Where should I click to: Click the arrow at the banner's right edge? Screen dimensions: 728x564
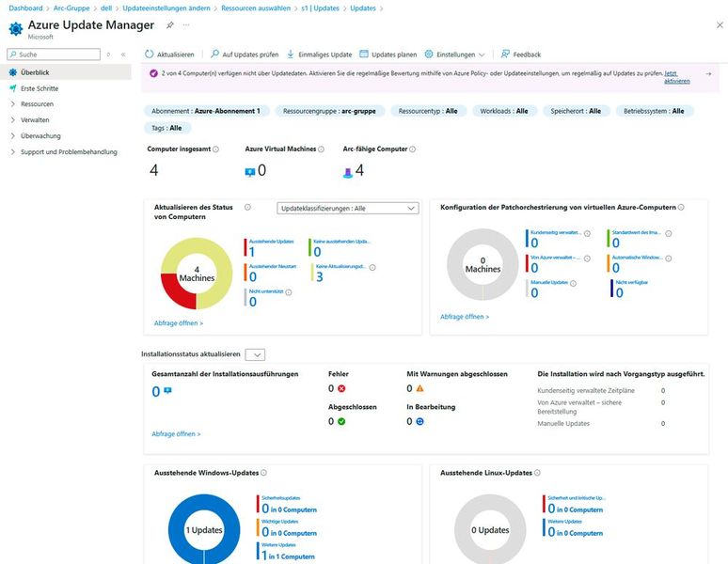click(708, 73)
